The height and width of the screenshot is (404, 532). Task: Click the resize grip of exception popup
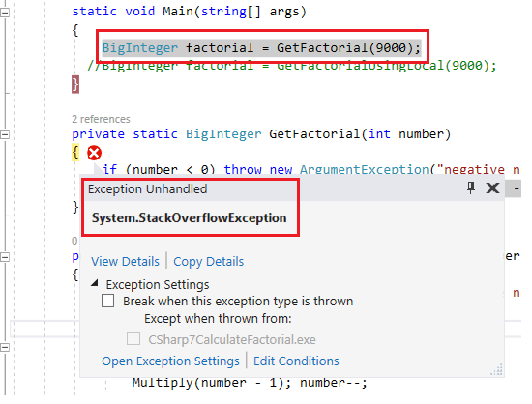(x=497, y=370)
